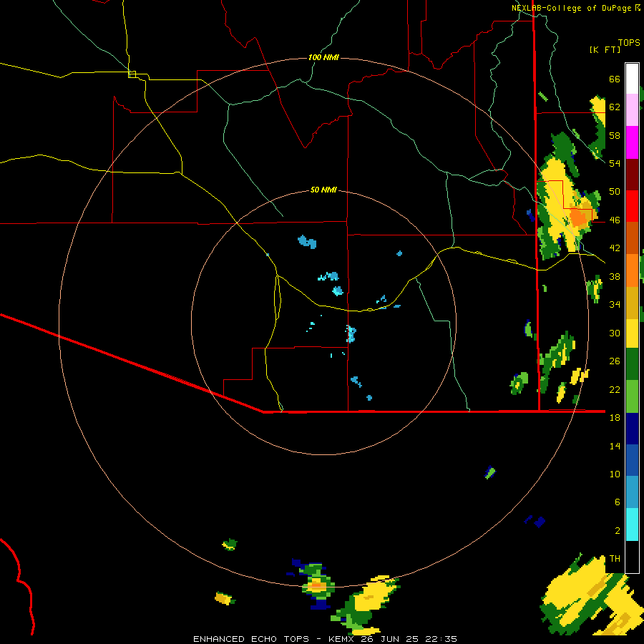Click the legend value '66'

615,79
